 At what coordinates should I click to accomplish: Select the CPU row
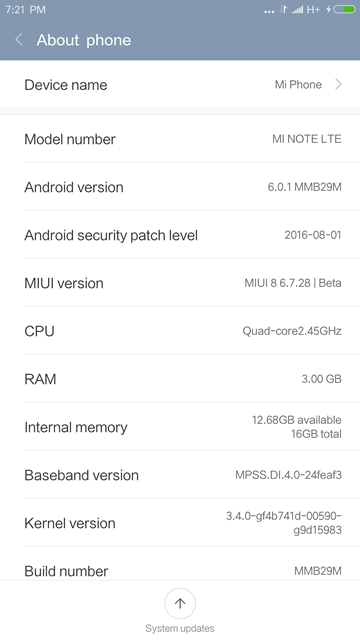[180, 331]
